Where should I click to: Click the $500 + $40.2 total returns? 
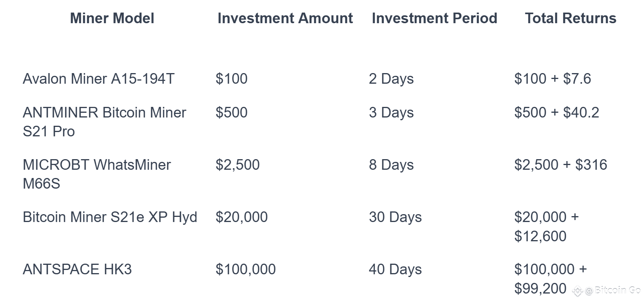[556, 113]
